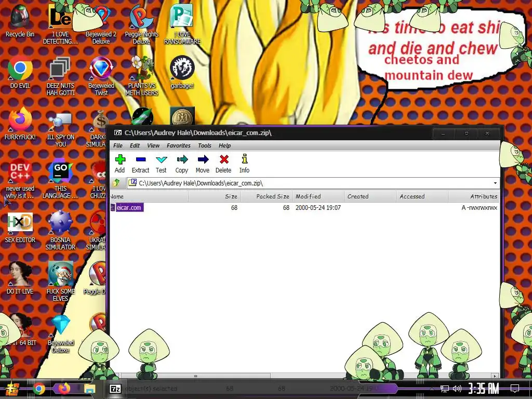Image resolution: width=532 pixels, height=399 pixels.
Task: Open the Favorites menu in 7-Zip
Action: coord(179,145)
